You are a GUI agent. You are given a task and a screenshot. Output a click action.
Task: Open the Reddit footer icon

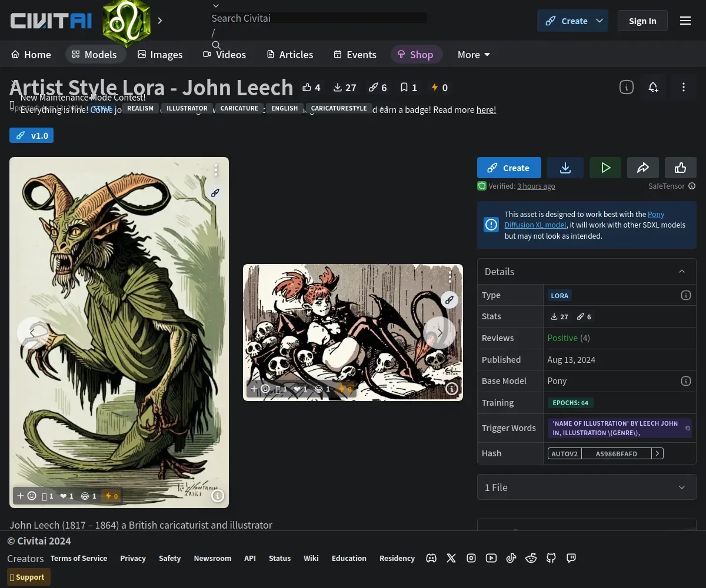point(531,558)
